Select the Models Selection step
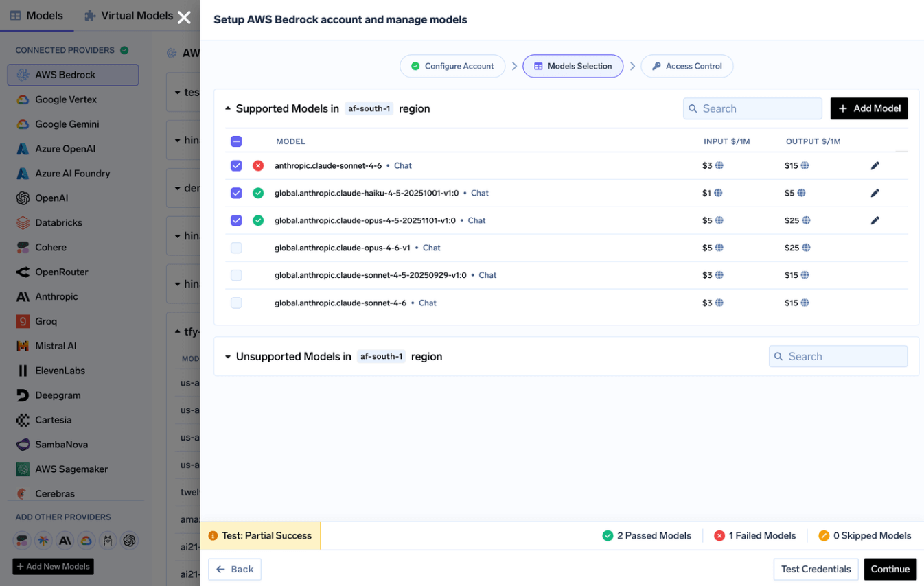 click(573, 66)
